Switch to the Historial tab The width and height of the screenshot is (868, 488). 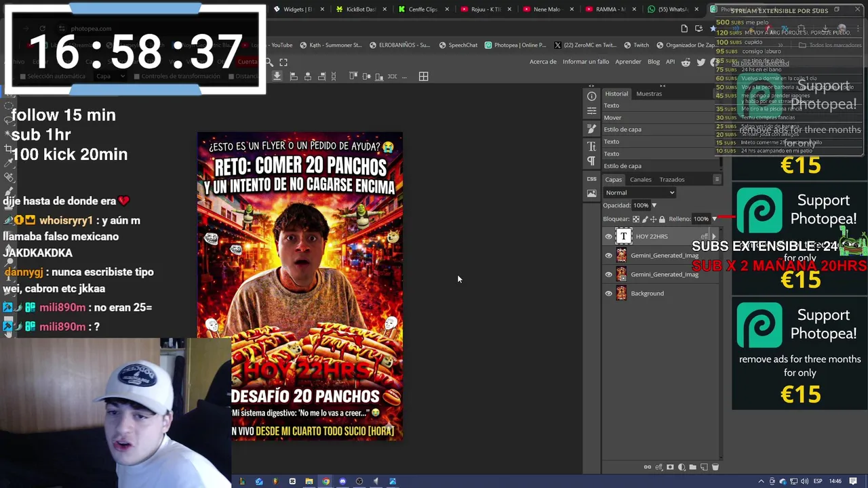(x=616, y=94)
